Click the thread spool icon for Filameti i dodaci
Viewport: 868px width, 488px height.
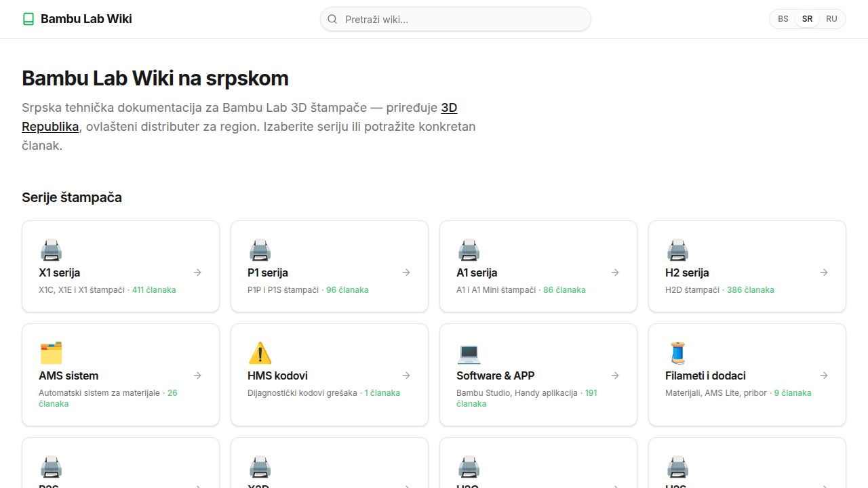(x=677, y=352)
